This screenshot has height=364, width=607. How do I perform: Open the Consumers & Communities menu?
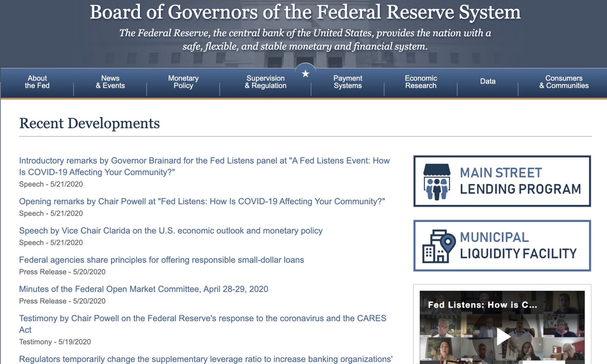(564, 82)
